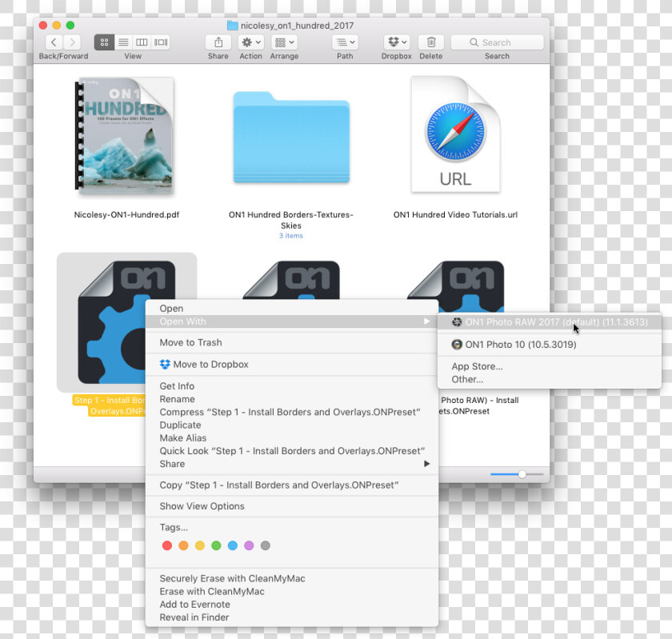
Task: Select the ON1 Hundred Video Tutorials.url icon
Action: [x=455, y=134]
